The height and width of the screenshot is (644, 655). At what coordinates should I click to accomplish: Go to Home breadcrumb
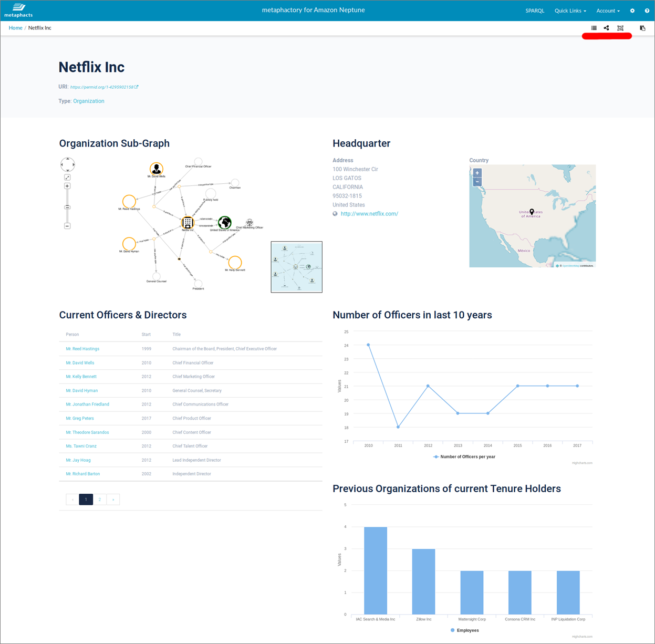(x=15, y=28)
